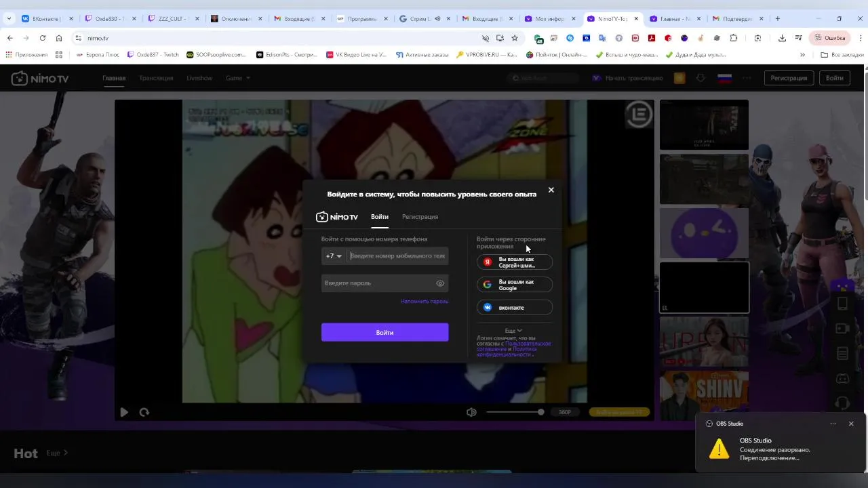Sign in with the Yandex account button

coord(515,262)
